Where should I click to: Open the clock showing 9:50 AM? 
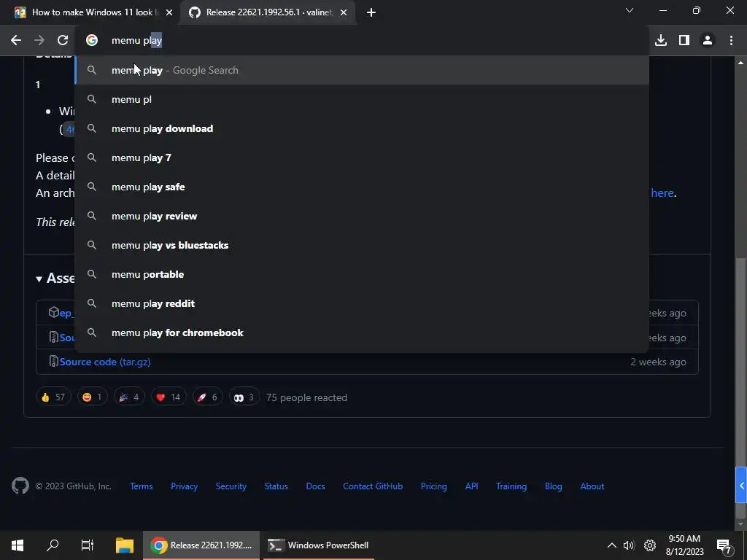pos(684,545)
